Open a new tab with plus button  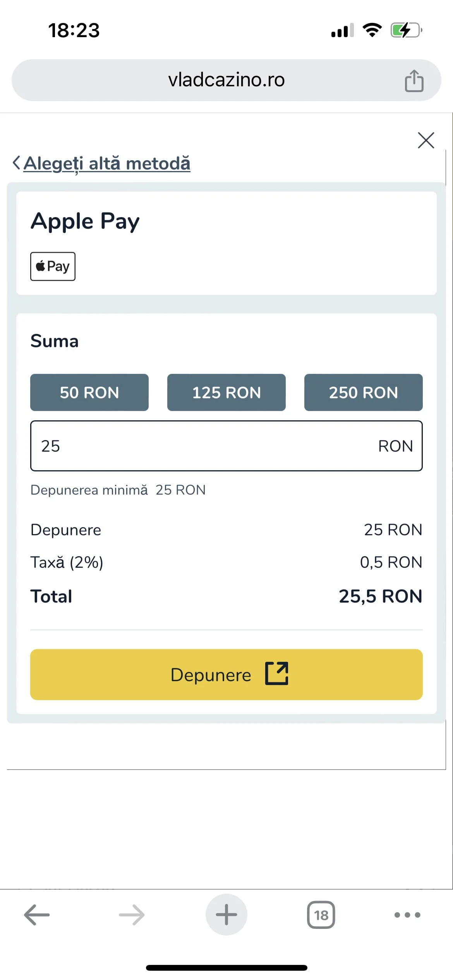[226, 915]
